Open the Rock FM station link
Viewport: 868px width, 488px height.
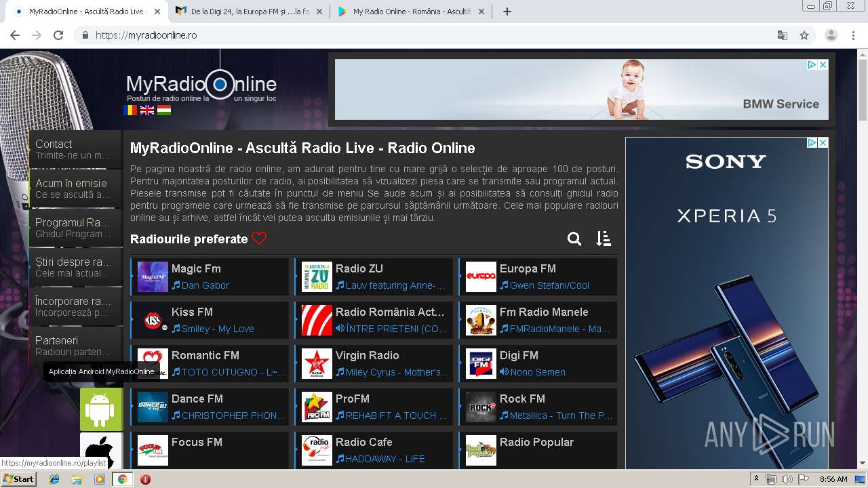(522, 399)
